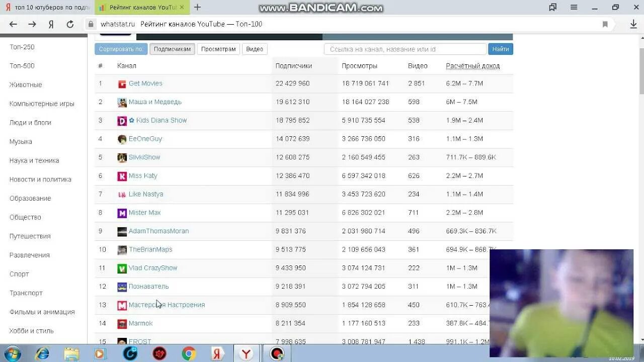The image size is (644, 362).
Task: Sort ranking by Видео
Action: [255, 49]
